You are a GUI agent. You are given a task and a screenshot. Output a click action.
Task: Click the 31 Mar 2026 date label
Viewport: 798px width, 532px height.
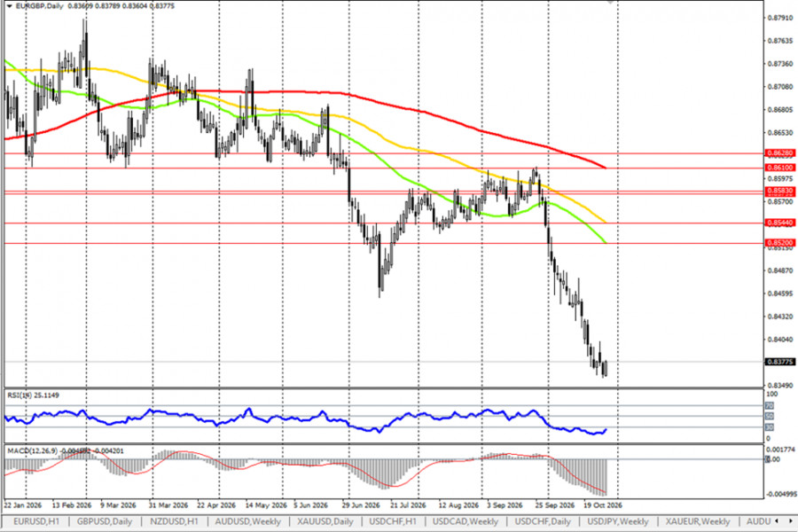click(x=168, y=505)
